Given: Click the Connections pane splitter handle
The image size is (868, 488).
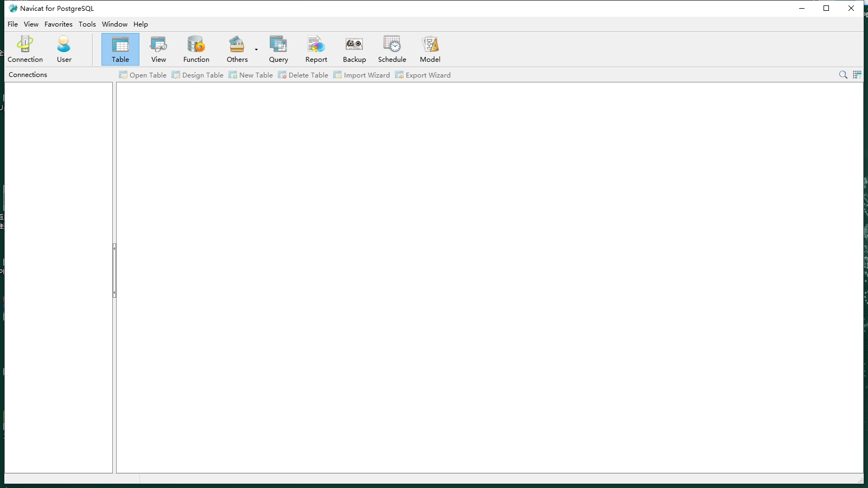Looking at the screenshot, I should (x=114, y=271).
